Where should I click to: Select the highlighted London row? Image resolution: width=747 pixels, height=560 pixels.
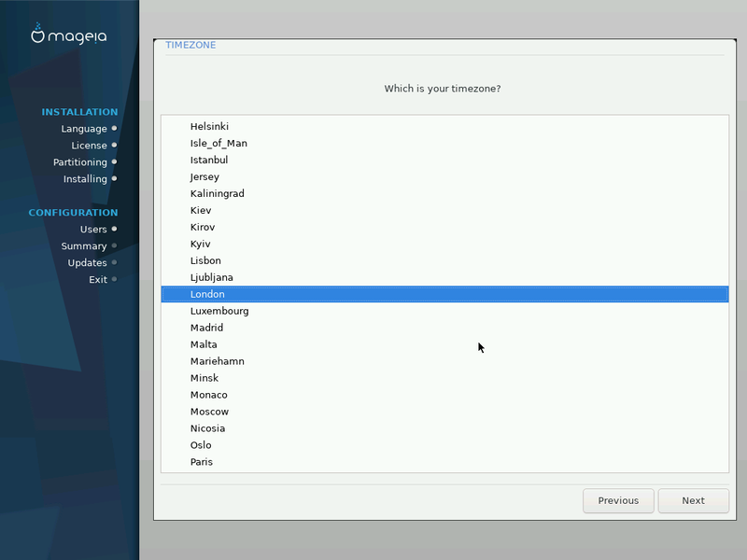[x=445, y=294]
